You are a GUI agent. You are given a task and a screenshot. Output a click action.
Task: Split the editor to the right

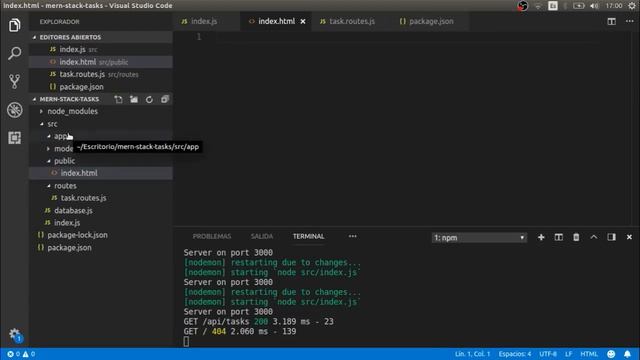pyautogui.click(x=611, y=21)
